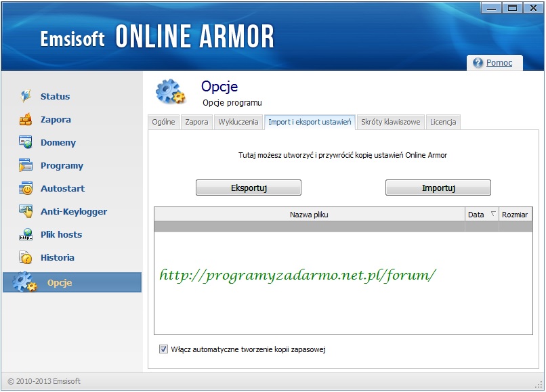
Task: Click the Nazwa pliku column header
Action: 309,215
